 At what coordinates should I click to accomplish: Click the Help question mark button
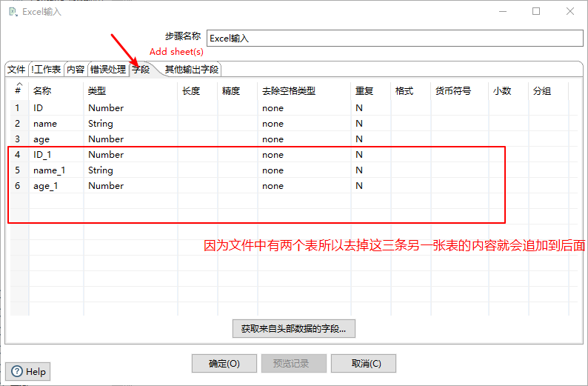coord(27,371)
